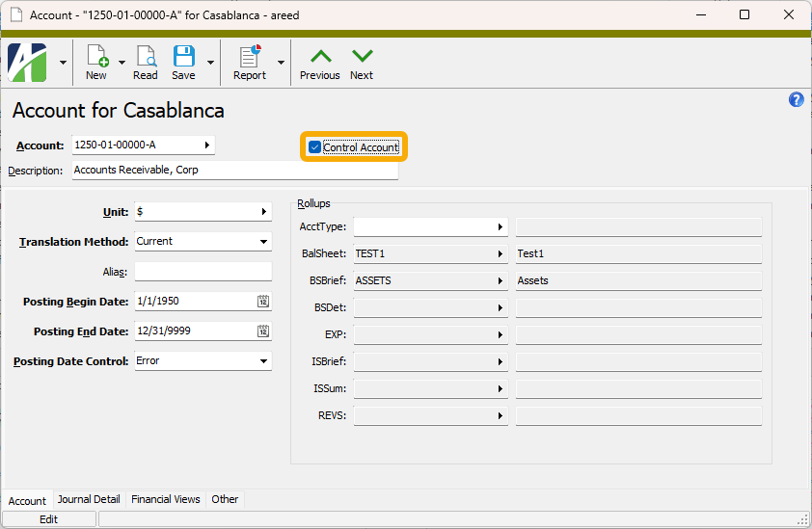
Task: Expand the Posting Date Control dropdown
Action: (x=264, y=361)
